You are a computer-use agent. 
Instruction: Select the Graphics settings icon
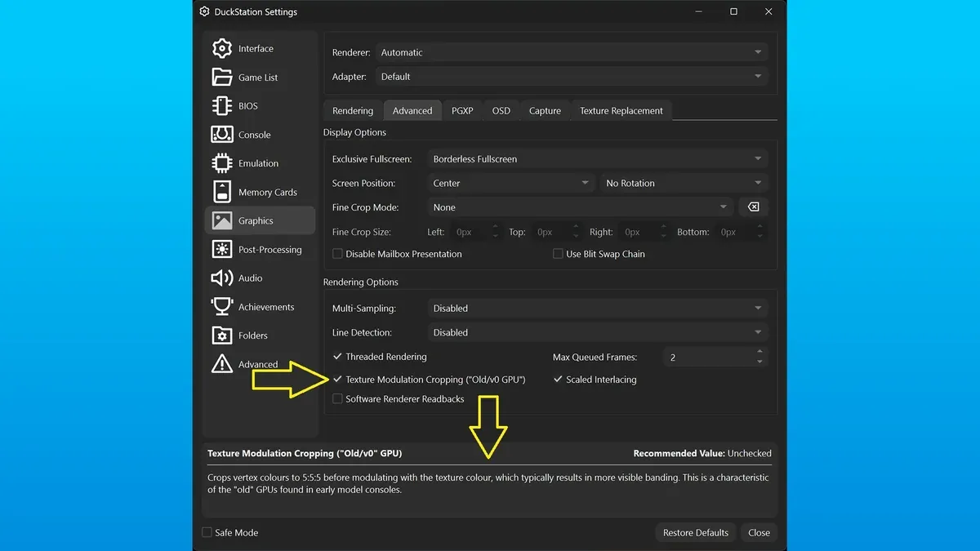point(221,220)
